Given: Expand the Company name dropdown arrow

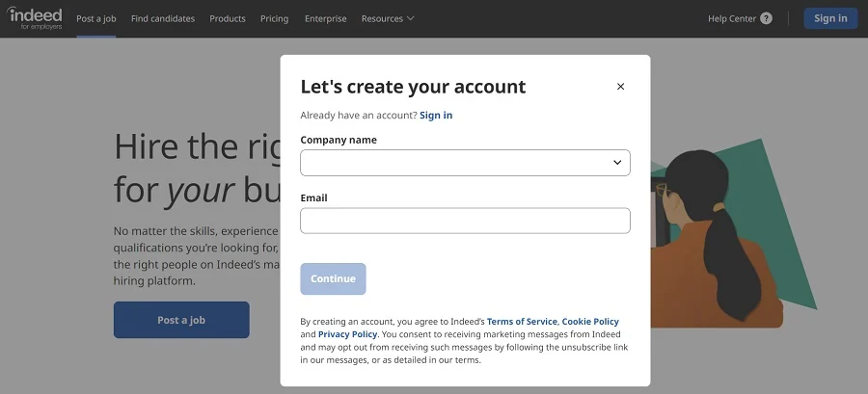Looking at the screenshot, I should point(617,163).
